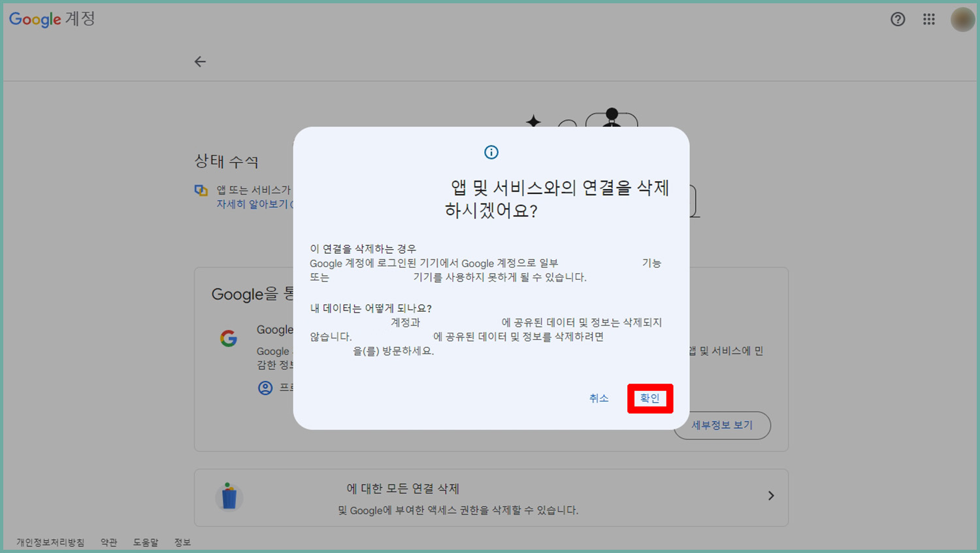This screenshot has height=553, width=980.
Task: Click the dialog info icon
Action: (491, 152)
